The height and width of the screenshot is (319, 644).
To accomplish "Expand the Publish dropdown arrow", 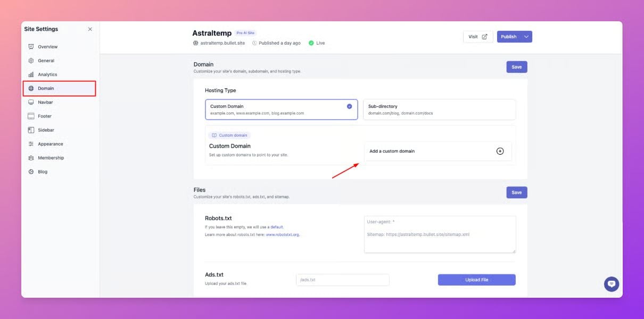I will [526, 37].
